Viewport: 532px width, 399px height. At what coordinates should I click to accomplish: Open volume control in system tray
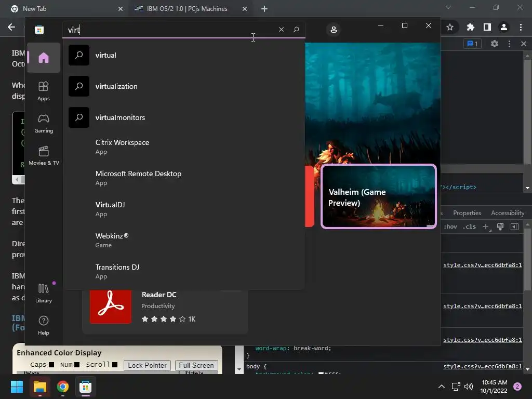[469, 387]
